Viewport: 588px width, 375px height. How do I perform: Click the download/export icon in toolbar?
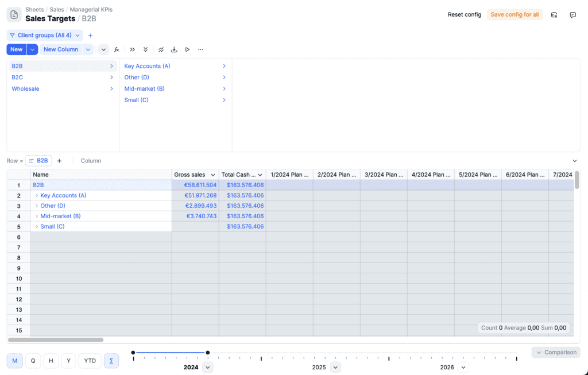pos(174,49)
